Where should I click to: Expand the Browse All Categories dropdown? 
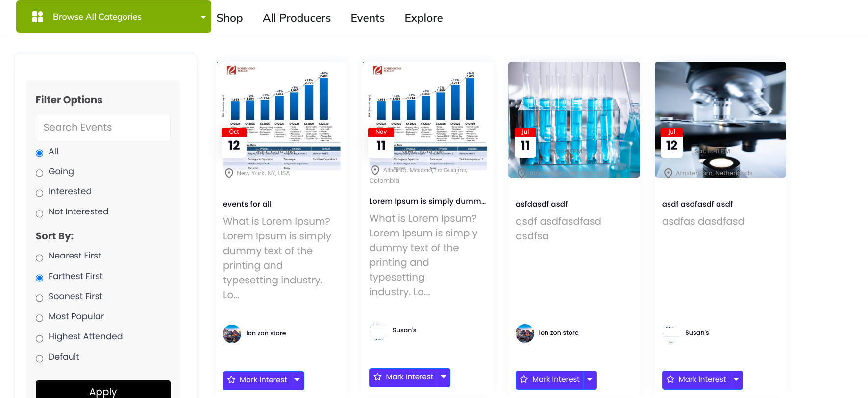click(203, 17)
